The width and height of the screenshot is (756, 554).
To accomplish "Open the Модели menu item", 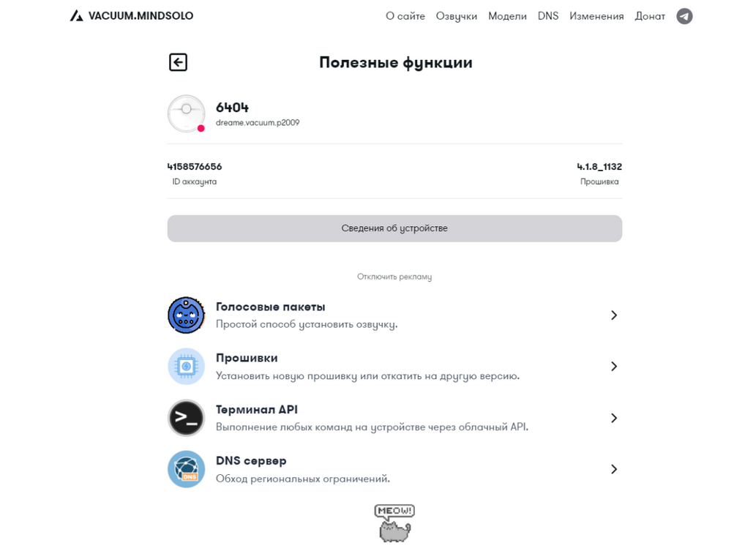I will pyautogui.click(x=507, y=15).
